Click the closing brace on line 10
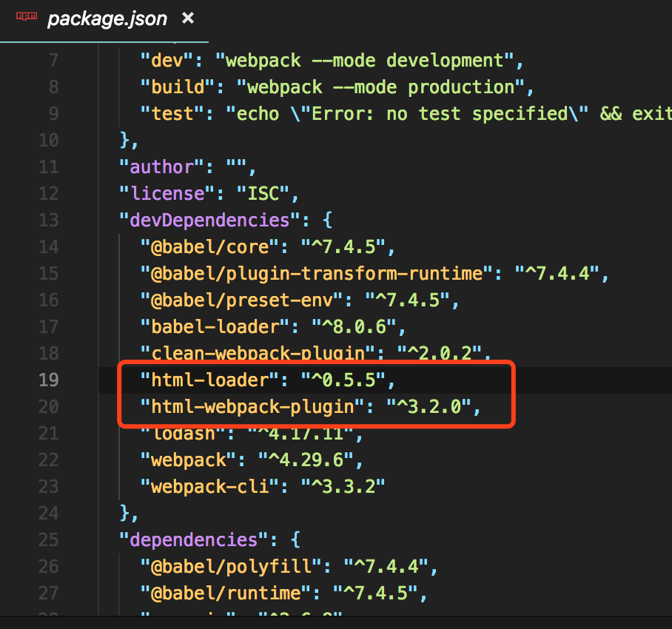The image size is (672, 629). [125, 140]
